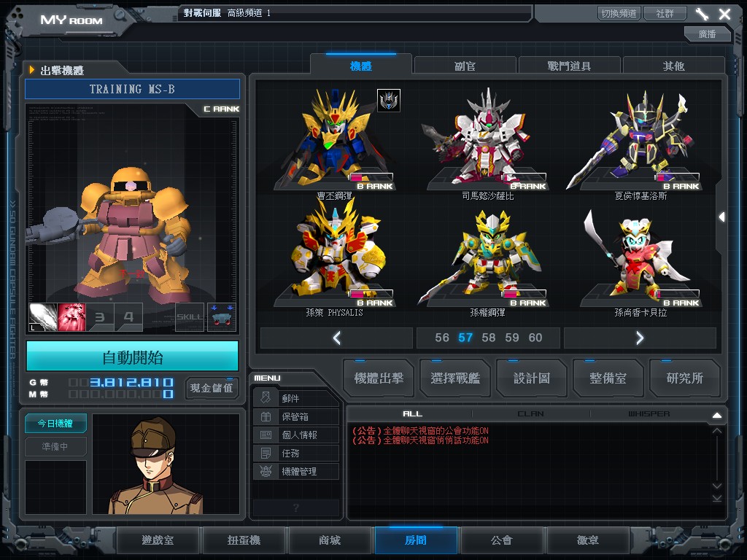This screenshot has height=560, width=747.
Task: Click the pilot portrait image
Action: [166, 464]
